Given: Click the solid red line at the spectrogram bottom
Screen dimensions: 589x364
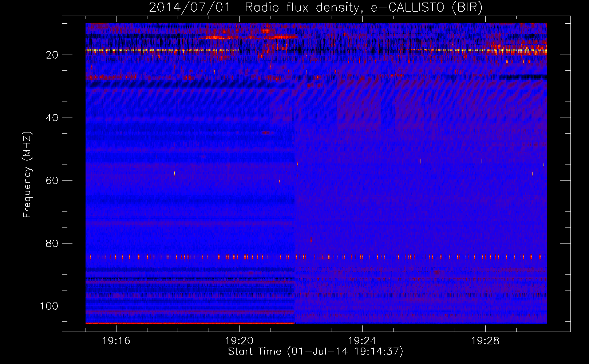Looking at the screenshot, I should [x=190, y=323].
